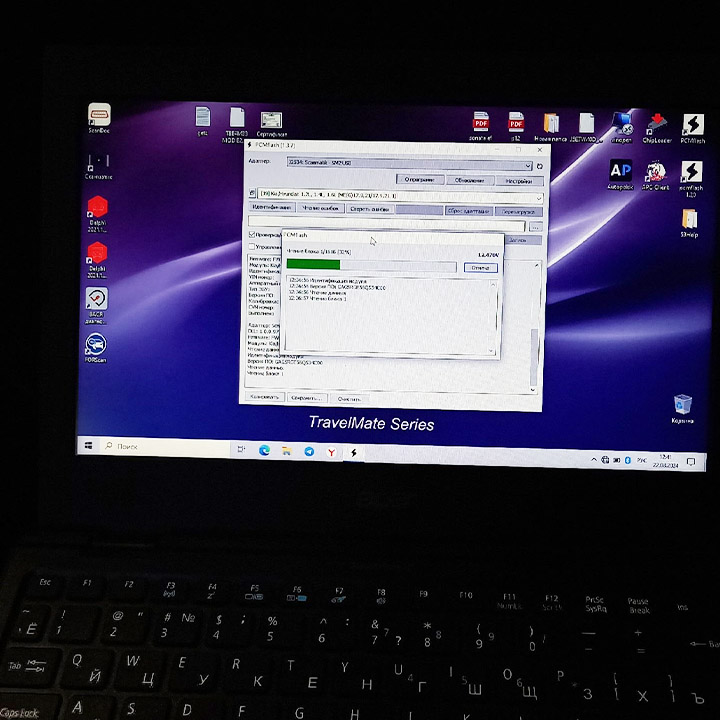720x720 pixels.
Task: Launch the gauge diagnostics desktop icon
Action: 97,305
